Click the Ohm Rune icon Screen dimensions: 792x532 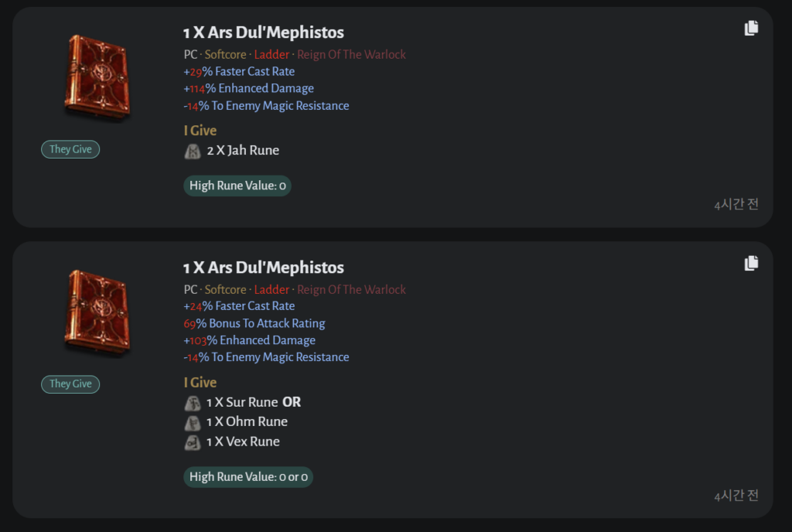[193, 422]
